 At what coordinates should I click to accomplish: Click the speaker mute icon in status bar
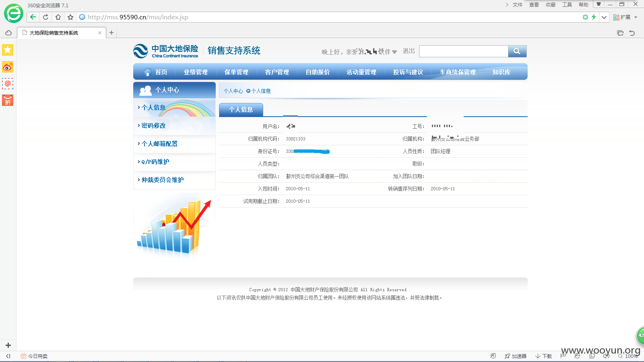point(606,356)
